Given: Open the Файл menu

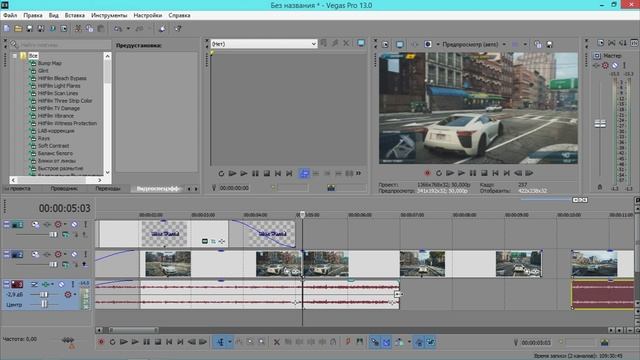Looking at the screenshot, I should (10, 16).
